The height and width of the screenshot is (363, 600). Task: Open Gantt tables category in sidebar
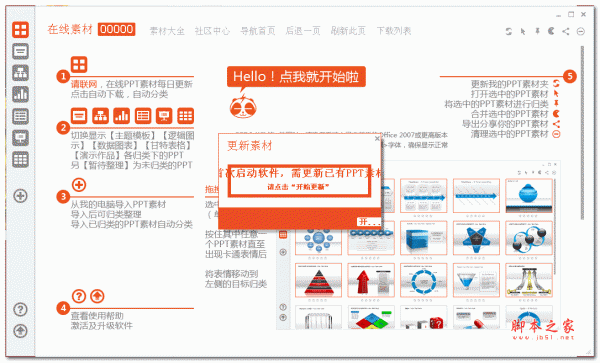click(x=20, y=116)
